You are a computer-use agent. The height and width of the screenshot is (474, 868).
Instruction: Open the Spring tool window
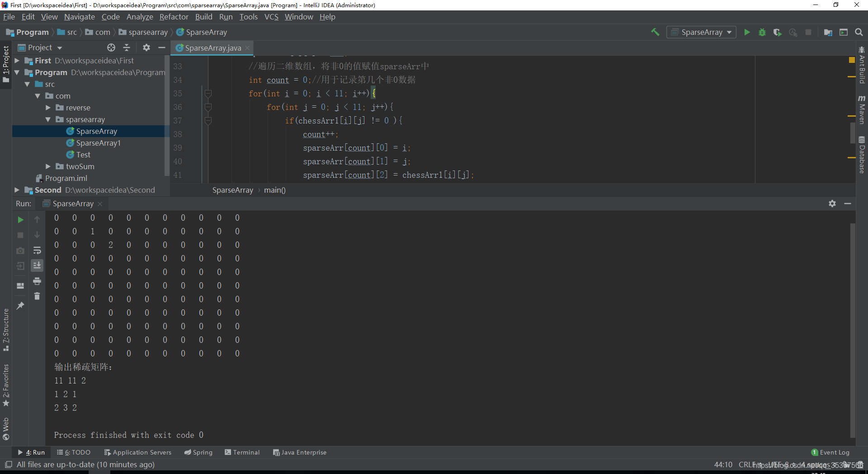pyautogui.click(x=198, y=452)
